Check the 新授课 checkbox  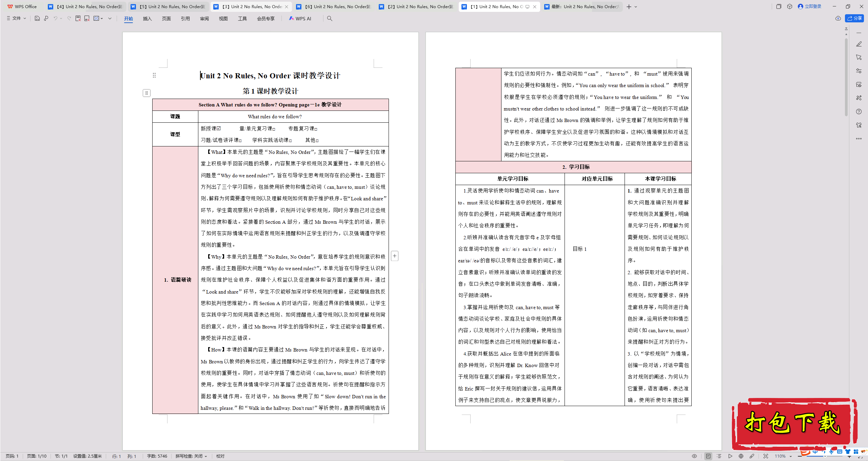[x=219, y=128]
